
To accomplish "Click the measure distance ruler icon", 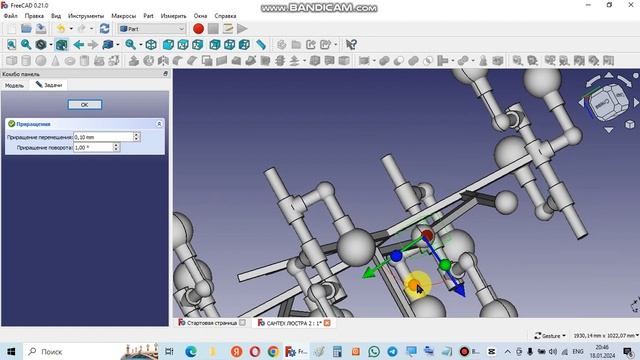I will pos(261,44).
